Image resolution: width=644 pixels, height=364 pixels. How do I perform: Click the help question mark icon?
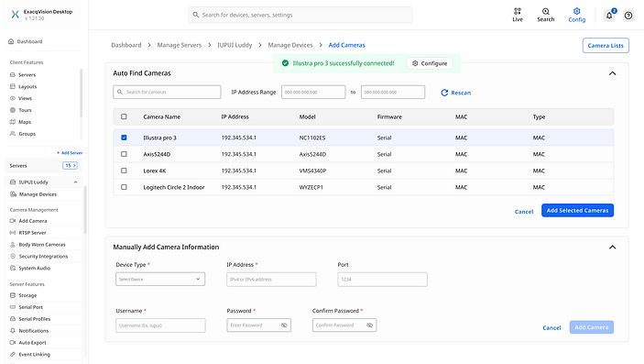[628, 16]
